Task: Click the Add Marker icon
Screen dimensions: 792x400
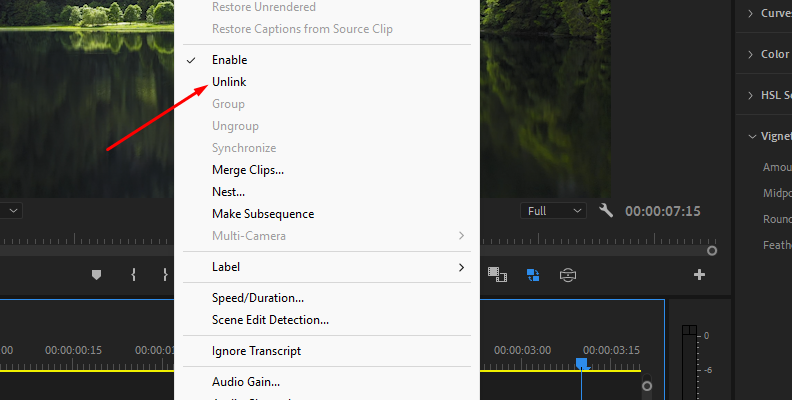Action: (x=97, y=275)
